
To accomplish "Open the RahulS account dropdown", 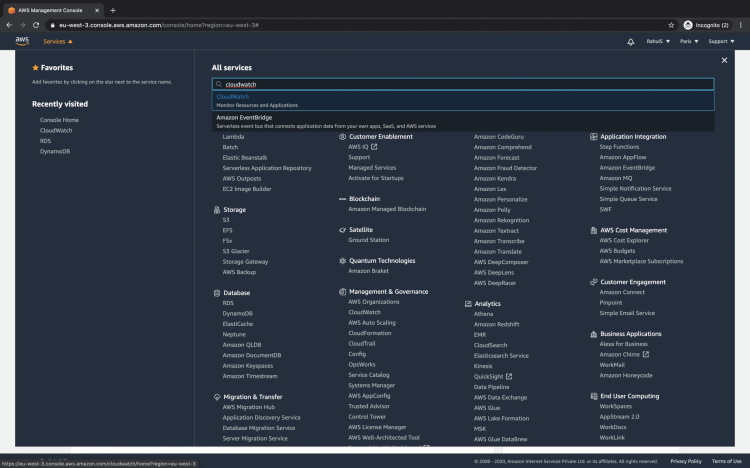I will tap(658, 42).
